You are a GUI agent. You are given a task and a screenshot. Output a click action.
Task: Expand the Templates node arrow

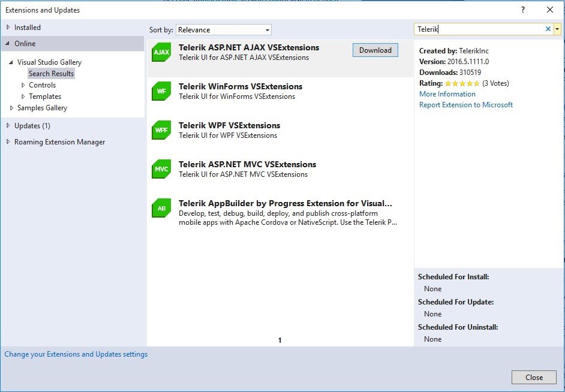coord(23,97)
